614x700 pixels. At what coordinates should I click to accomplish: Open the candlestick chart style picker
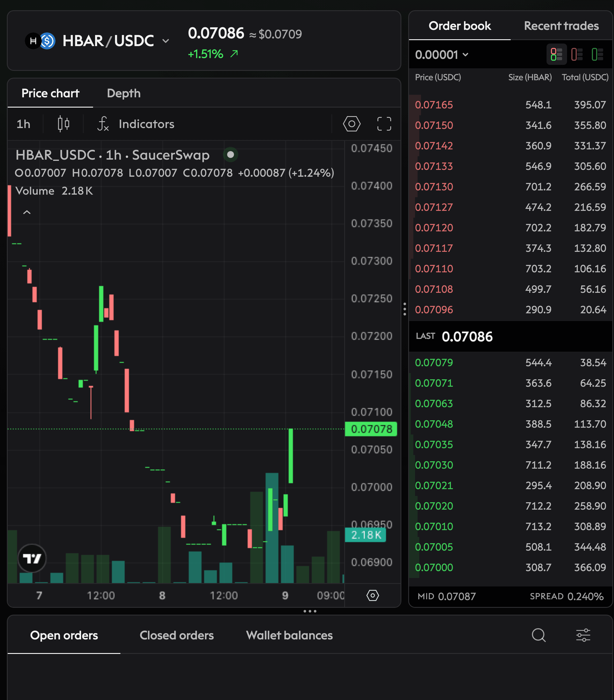[x=63, y=124]
